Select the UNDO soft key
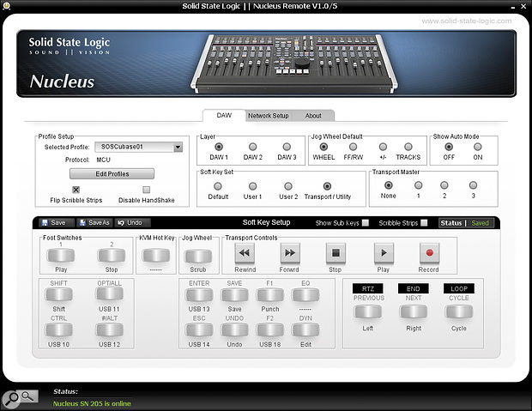Screen dimensions: 532x411 [x=234, y=329]
